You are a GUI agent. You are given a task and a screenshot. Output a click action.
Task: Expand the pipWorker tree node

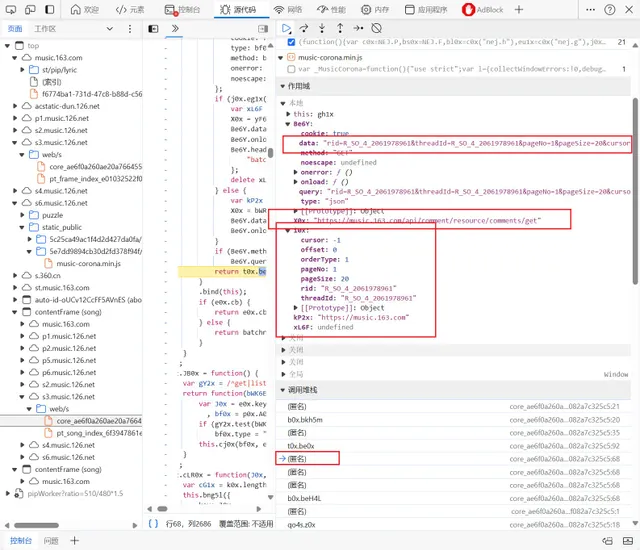tap(7, 494)
